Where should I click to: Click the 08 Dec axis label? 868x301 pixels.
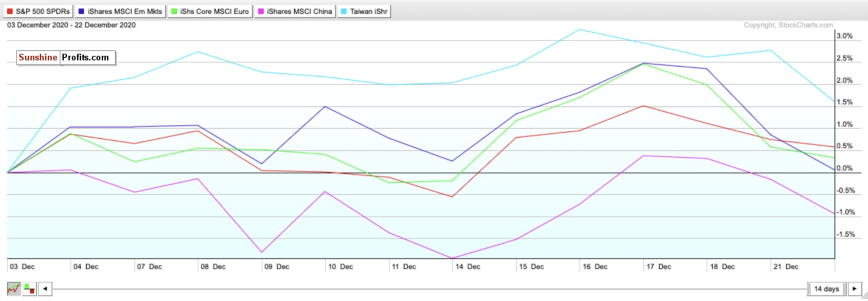213,267
